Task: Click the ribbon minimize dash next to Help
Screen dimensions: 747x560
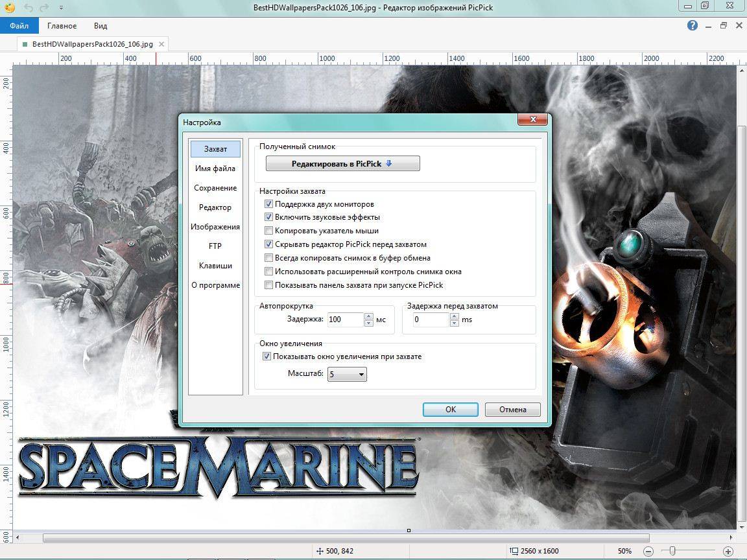Action: (709, 26)
